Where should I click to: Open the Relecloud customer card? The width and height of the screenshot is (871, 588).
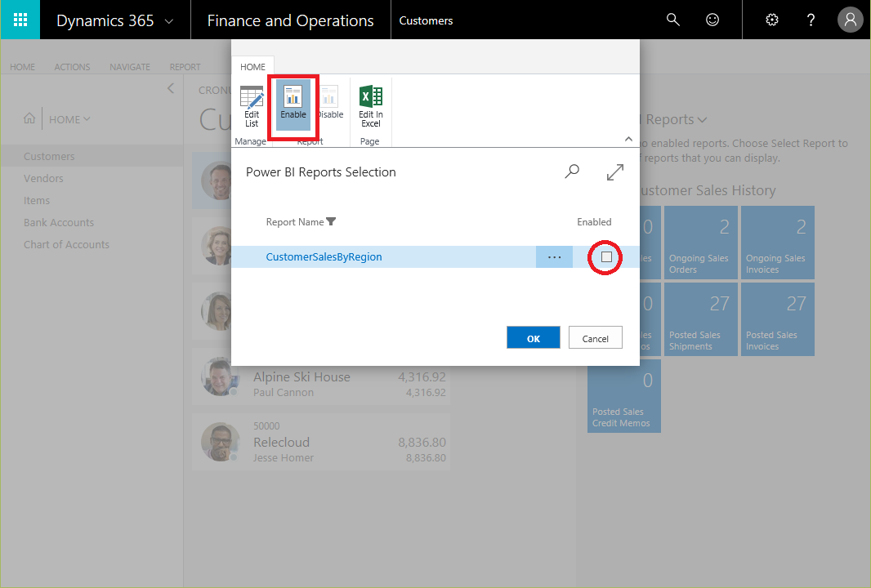coord(321,442)
